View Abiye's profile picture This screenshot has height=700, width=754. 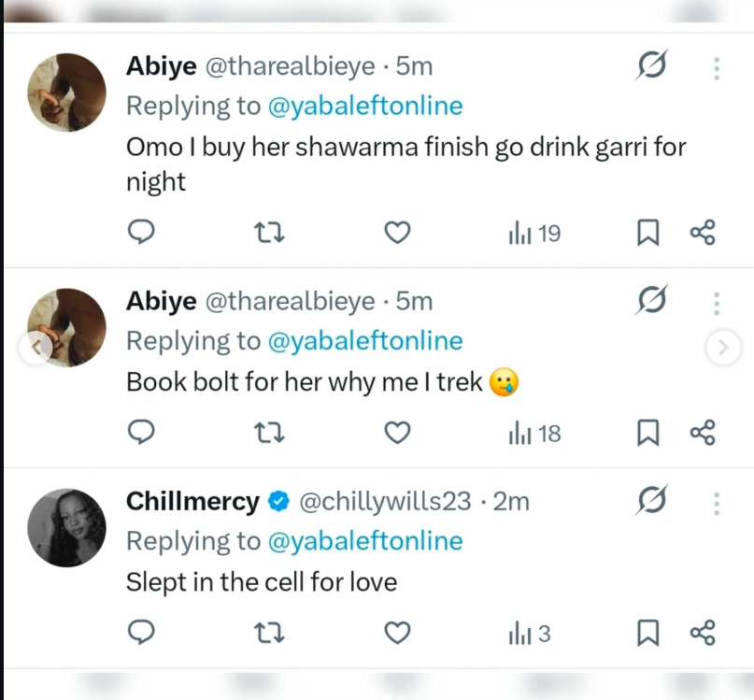point(66,91)
